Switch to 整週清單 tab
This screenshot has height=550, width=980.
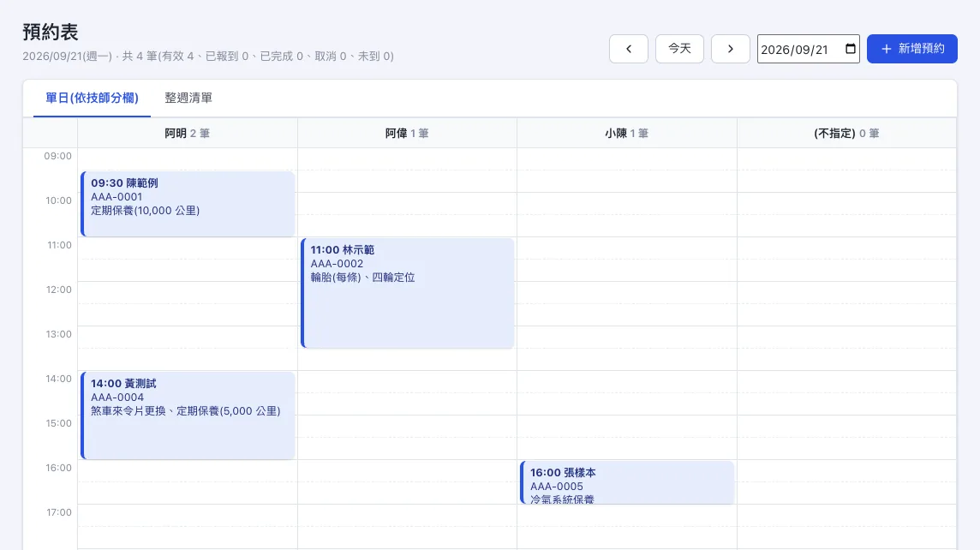tap(188, 99)
